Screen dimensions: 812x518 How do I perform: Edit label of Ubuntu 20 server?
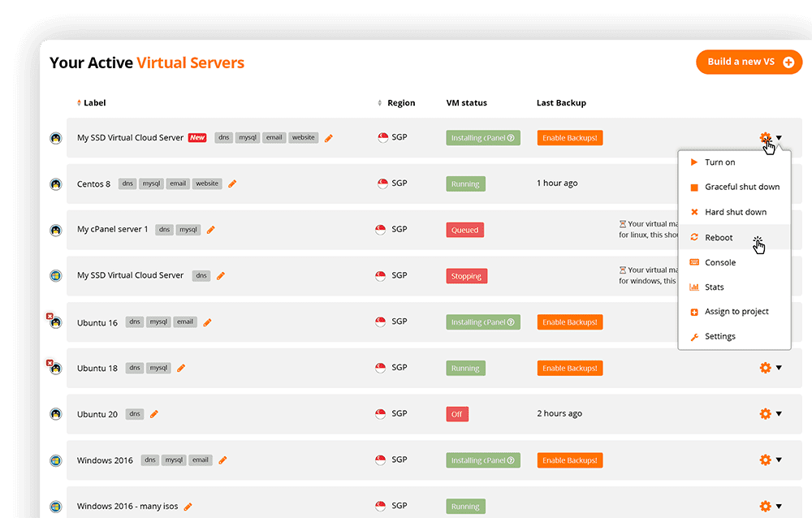point(154,414)
